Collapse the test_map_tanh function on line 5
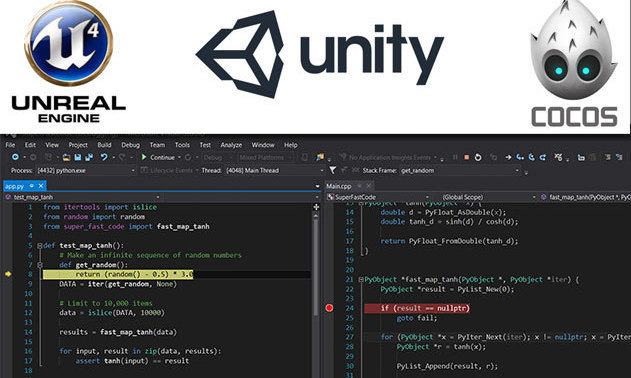Screen dimensions: 631x378 tap(39, 246)
